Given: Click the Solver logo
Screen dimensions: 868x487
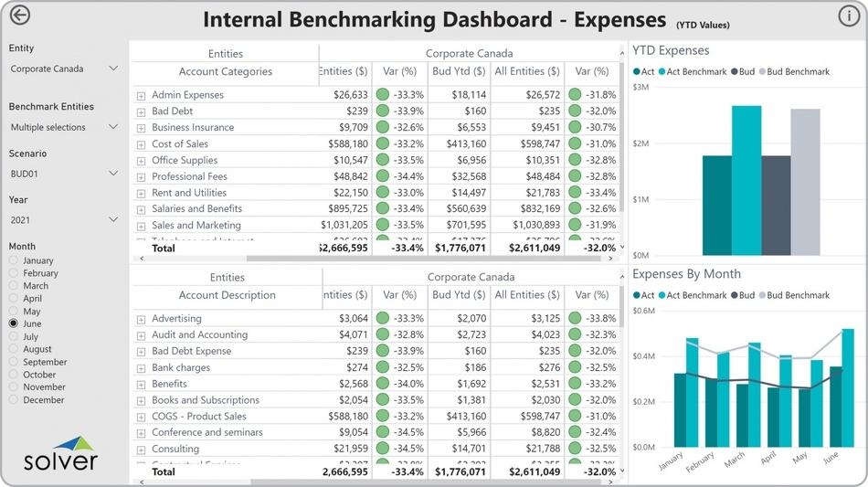Looking at the screenshot, I should [62, 454].
